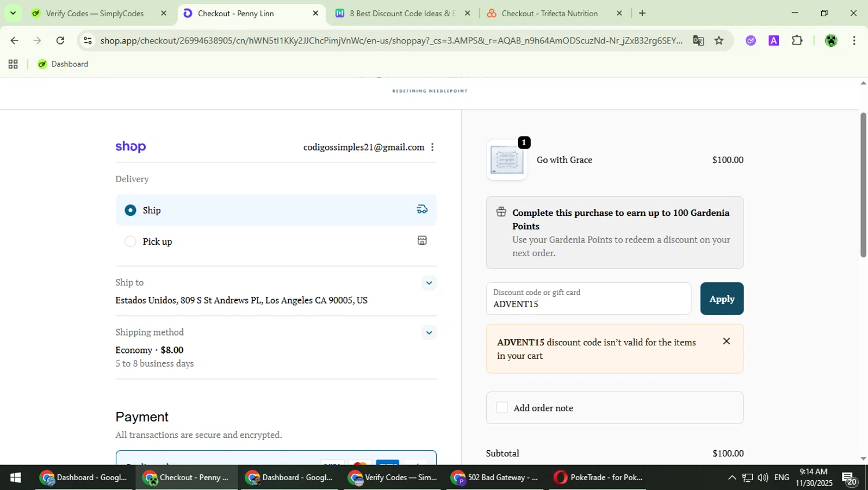
Task: Click the ENG language indicator
Action: 781,477
